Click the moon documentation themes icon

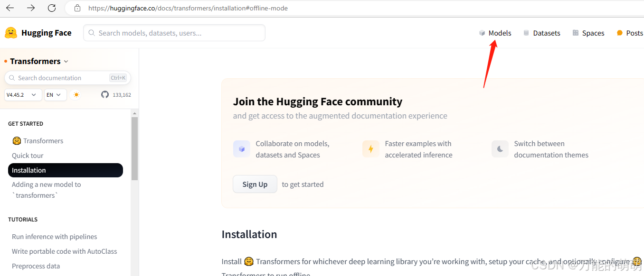pyautogui.click(x=500, y=149)
